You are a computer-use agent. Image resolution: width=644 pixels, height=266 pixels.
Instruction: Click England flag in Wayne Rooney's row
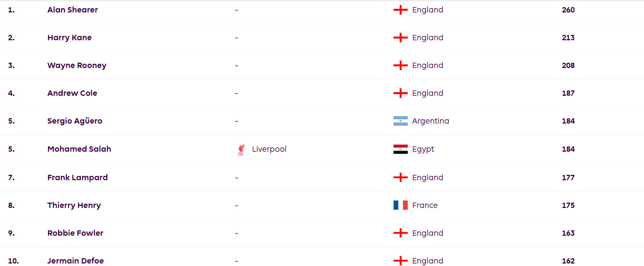click(x=400, y=66)
